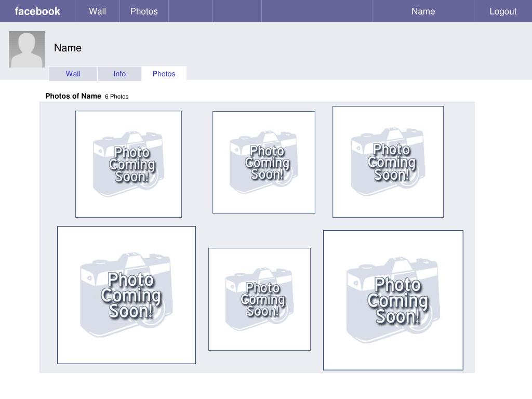Image resolution: width=532 pixels, height=399 pixels.
Task: Switch to the Info profile tab
Action: (119, 74)
